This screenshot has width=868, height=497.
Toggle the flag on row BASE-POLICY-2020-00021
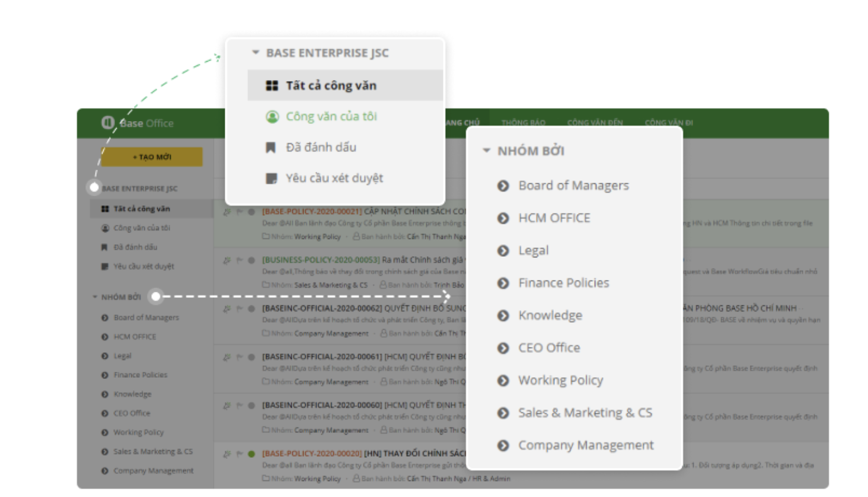(x=240, y=212)
